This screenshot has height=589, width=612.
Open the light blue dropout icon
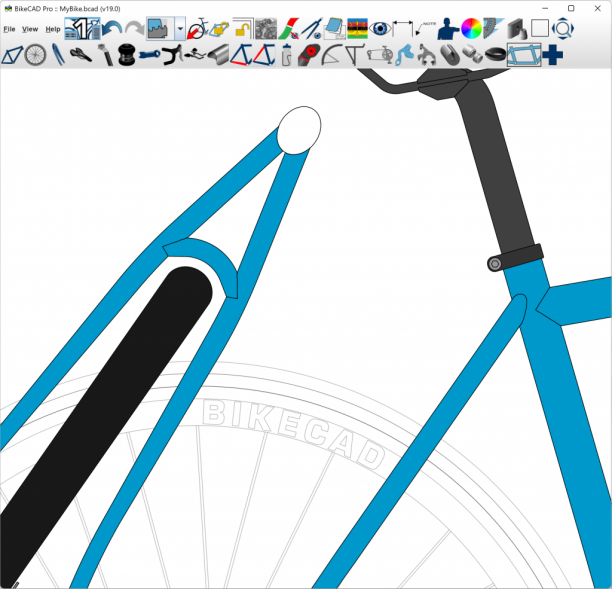pyautogui.click(x=404, y=55)
